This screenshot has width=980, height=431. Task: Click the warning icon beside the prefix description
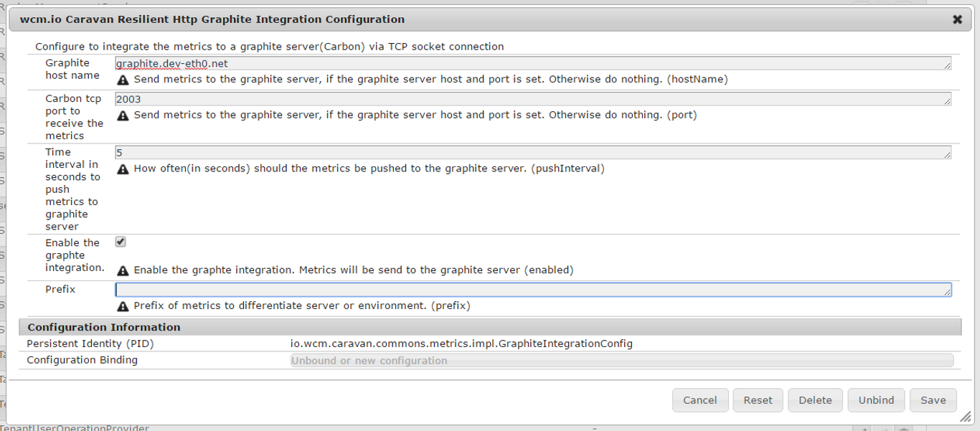coord(123,306)
